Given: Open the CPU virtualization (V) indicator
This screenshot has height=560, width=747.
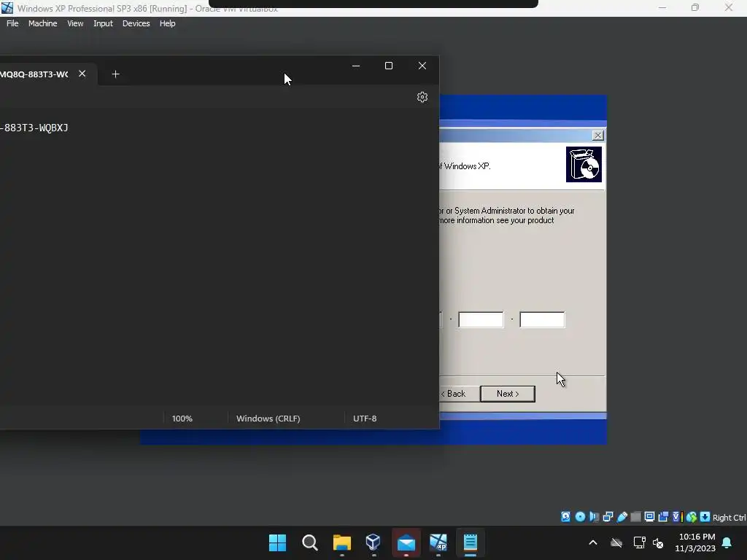Looking at the screenshot, I should coord(677,517).
